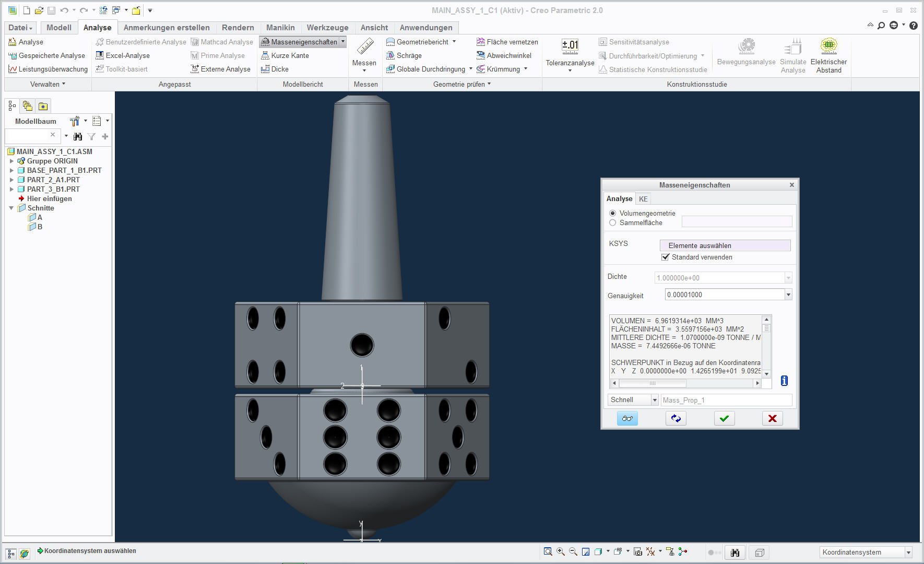Open the blue info icon for results
The height and width of the screenshot is (564, 924).
tap(784, 381)
